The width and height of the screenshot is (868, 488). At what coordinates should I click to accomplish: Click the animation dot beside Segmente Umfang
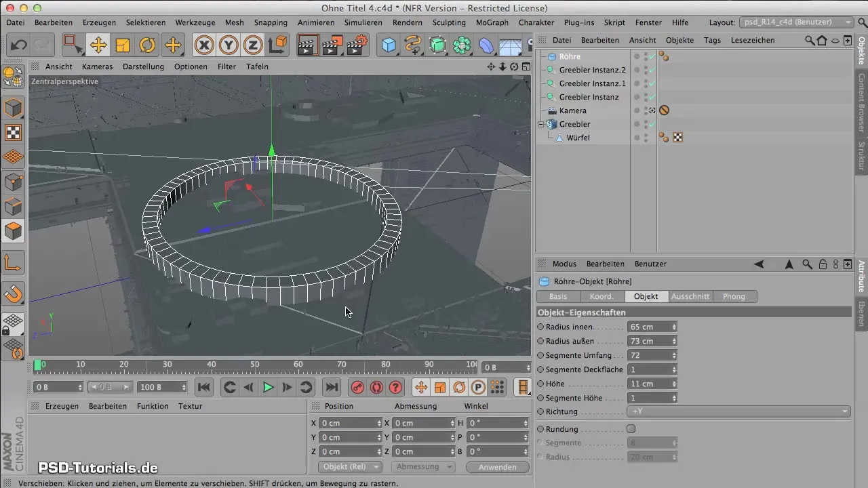coord(540,355)
